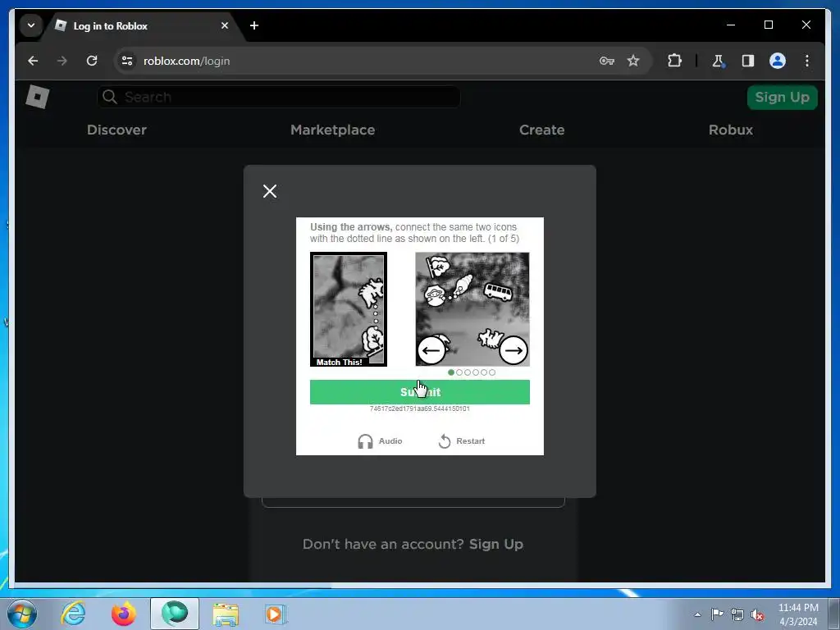Bookmark this page with the star
This screenshot has width=840, height=630.
click(633, 61)
